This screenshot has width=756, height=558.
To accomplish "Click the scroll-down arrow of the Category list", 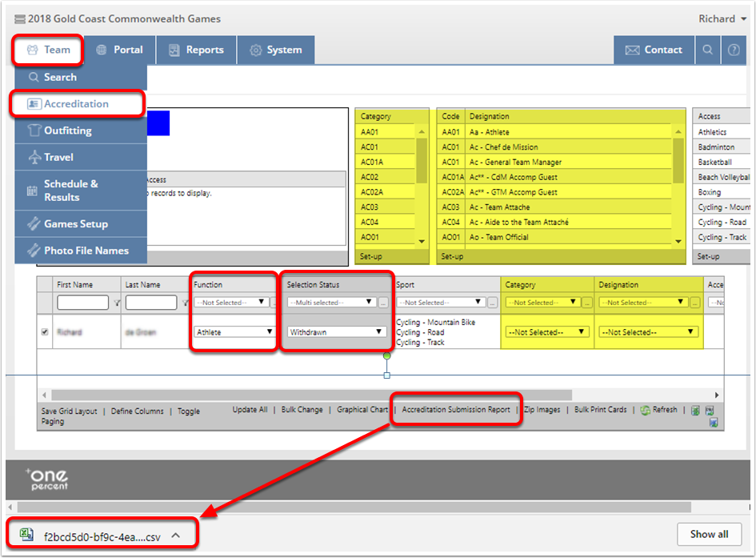I will coord(422,241).
